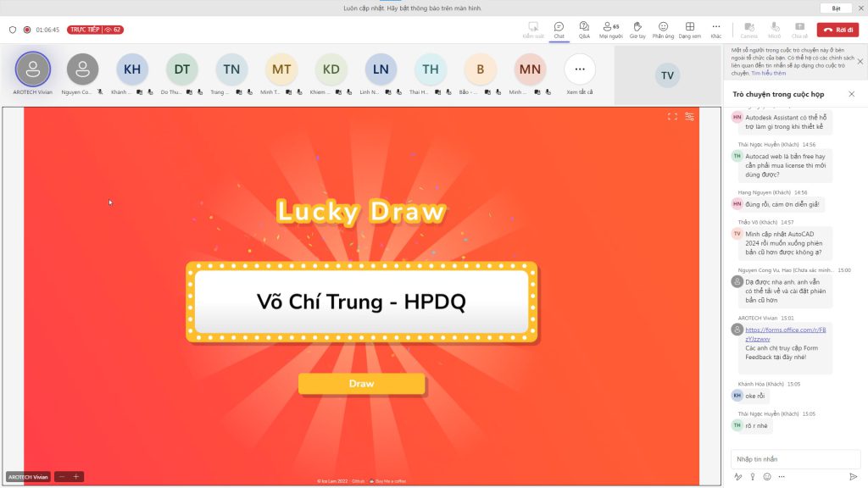868x488 pixels.
Task: Click the Kiểm soát control icon
Action: (533, 30)
